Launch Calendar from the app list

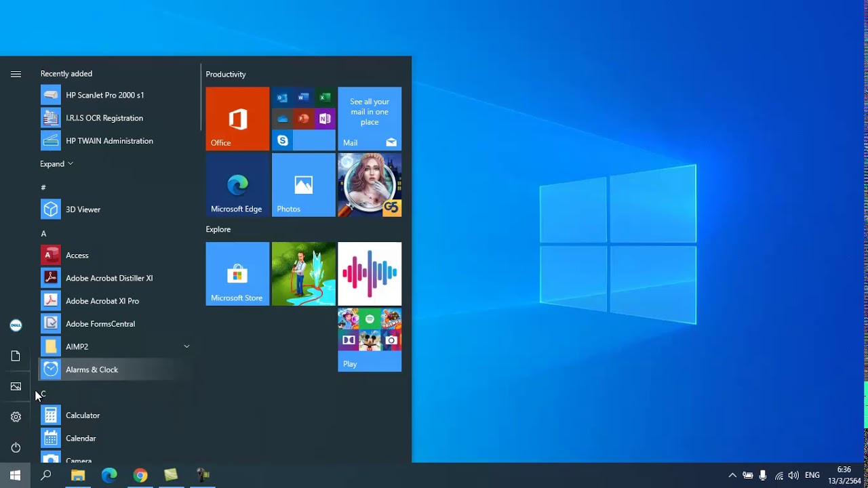click(117, 439)
